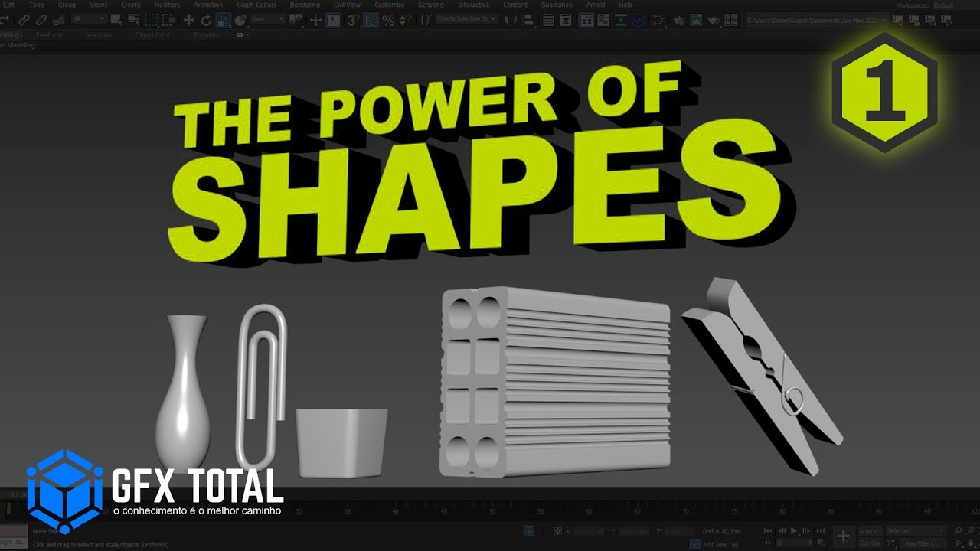Toggle the Spinner Snap button
Screen dimensions: 980x551
(405, 20)
